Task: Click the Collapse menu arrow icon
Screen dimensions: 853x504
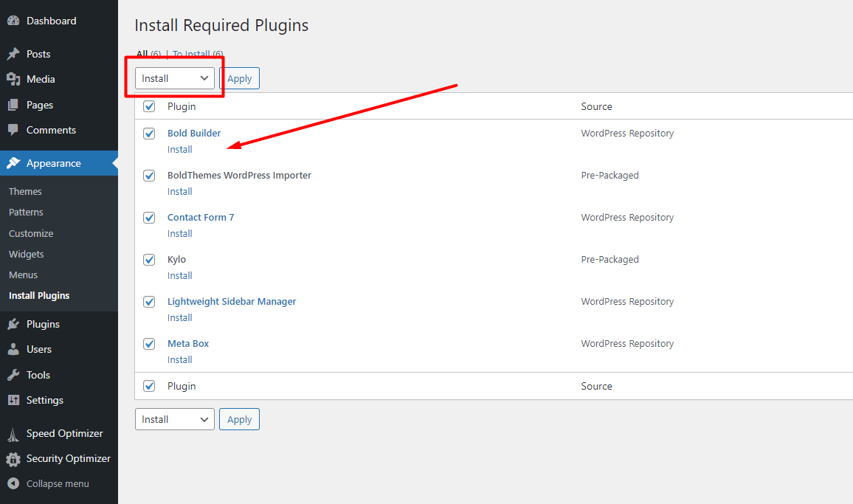Action: (x=13, y=483)
